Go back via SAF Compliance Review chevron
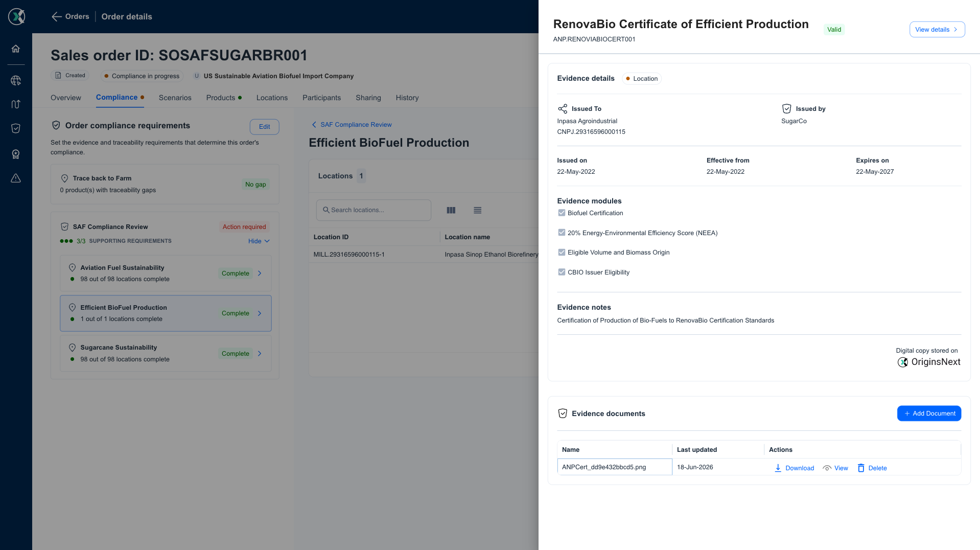The image size is (980, 550). (x=314, y=125)
